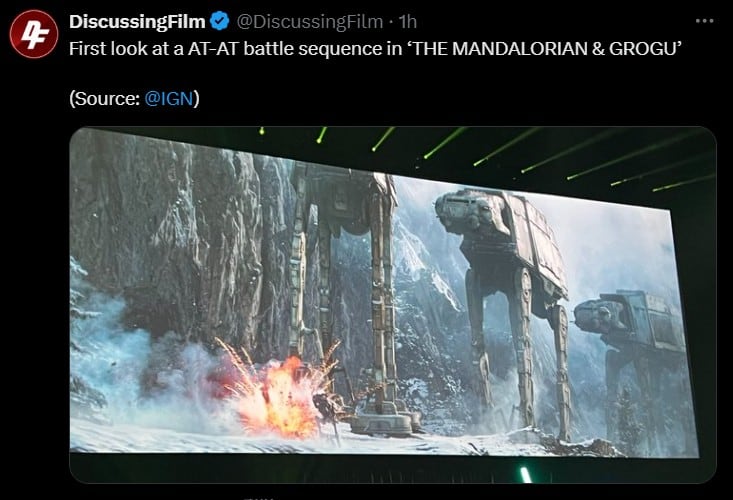Image resolution: width=733 pixels, height=500 pixels.
Task: Open the @IGN source link
Action: [177, 99]
